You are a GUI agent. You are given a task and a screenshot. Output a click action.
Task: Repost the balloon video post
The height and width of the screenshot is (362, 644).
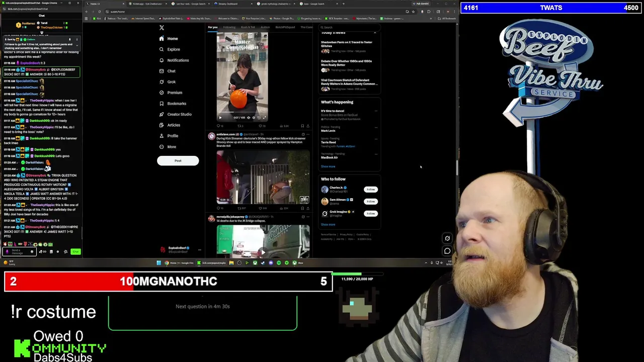click(239, 126)
